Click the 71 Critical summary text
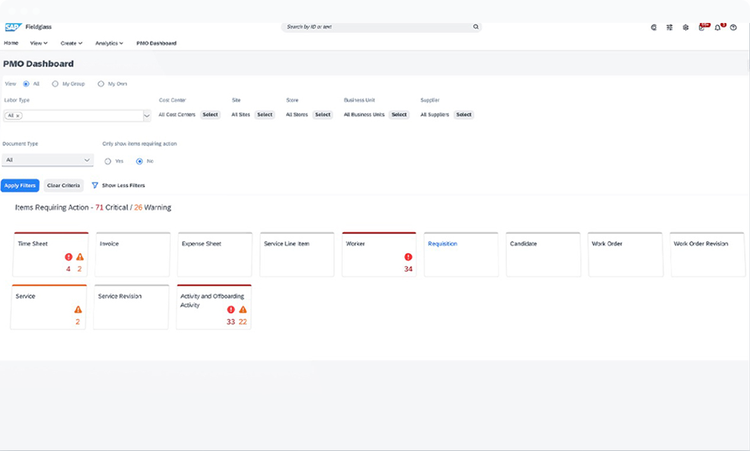 (111, 207)
